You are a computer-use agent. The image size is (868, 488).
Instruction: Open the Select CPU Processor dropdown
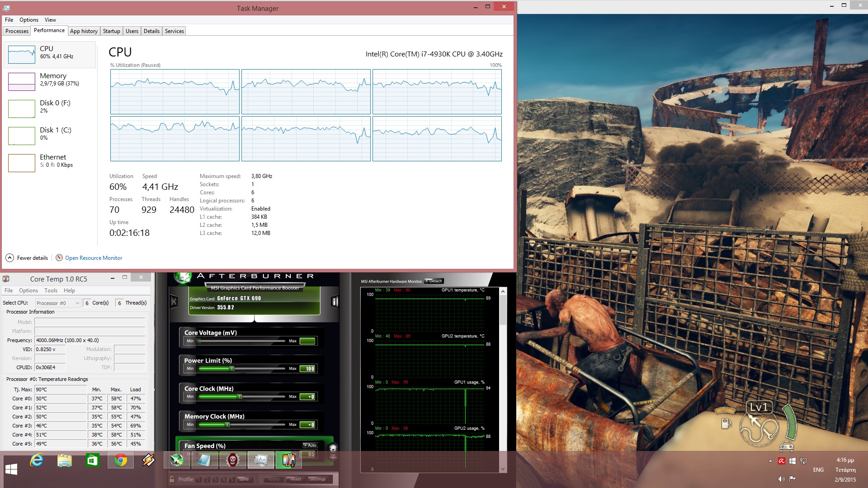coord(57,303)
